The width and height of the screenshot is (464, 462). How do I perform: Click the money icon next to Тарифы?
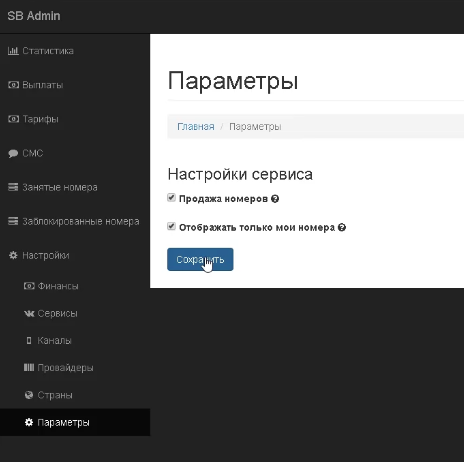click(x=13, y=119)
